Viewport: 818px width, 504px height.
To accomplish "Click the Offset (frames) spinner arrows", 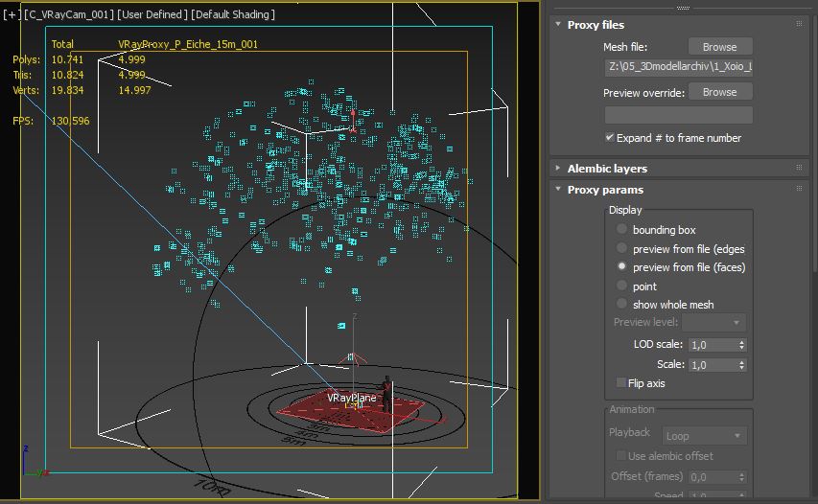I will pyautogui.click(x=741, y=477).
